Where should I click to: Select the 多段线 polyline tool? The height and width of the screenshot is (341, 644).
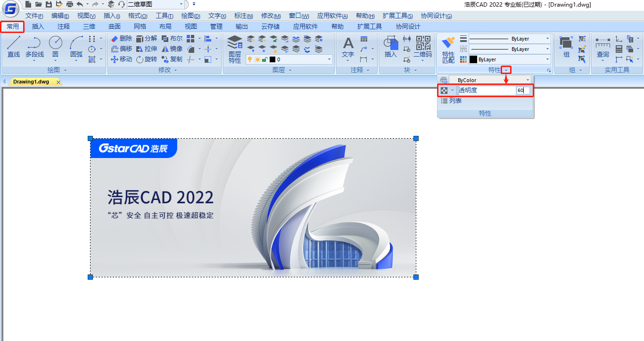tap(34, 47)
